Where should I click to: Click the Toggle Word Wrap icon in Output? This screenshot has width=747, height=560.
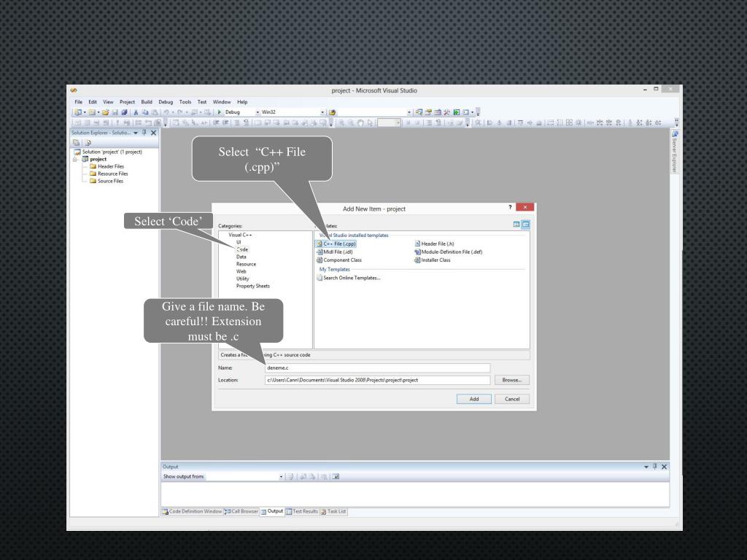[336, 477]
